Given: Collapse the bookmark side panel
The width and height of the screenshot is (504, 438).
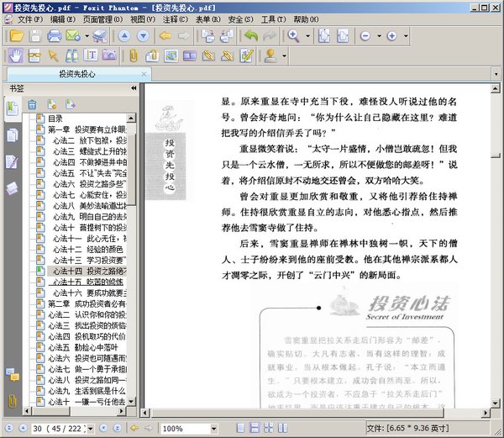Looking at the screenshot, I should pos(134,88).
